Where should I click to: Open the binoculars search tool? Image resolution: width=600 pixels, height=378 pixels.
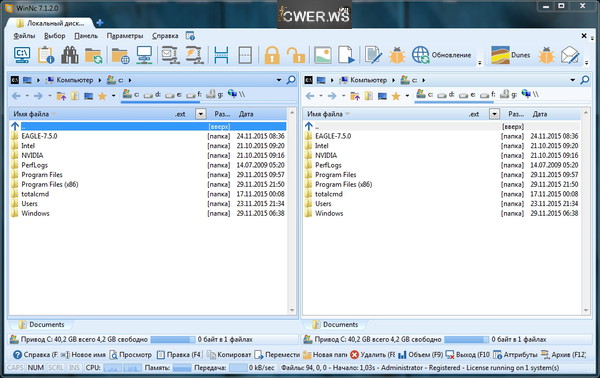(x=70, y=55)
